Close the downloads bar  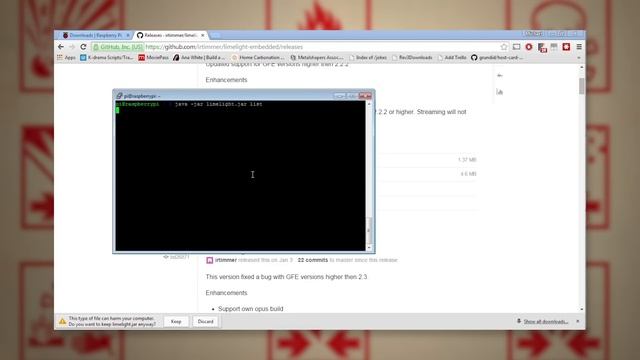pos(578,322)
